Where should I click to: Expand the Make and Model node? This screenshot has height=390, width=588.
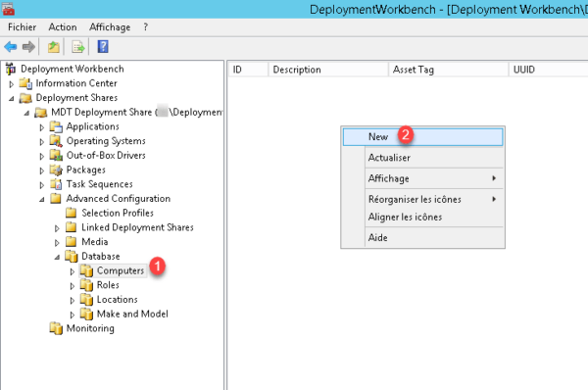coord(73,315)
